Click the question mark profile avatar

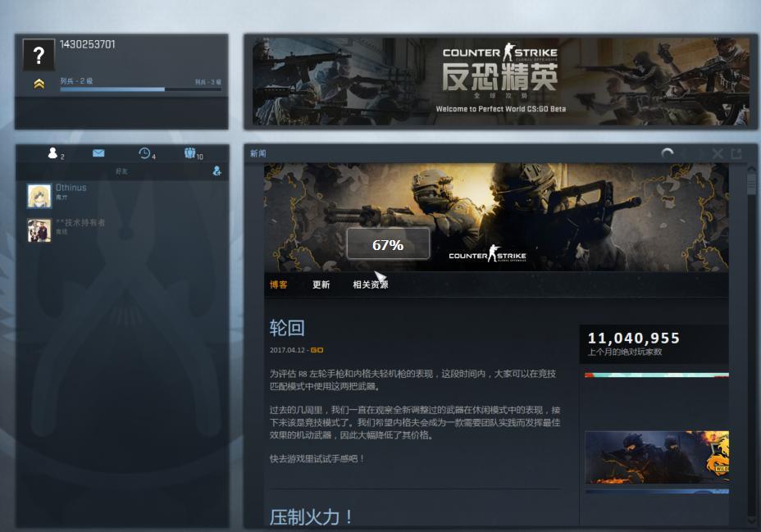(x=39, y=56)
